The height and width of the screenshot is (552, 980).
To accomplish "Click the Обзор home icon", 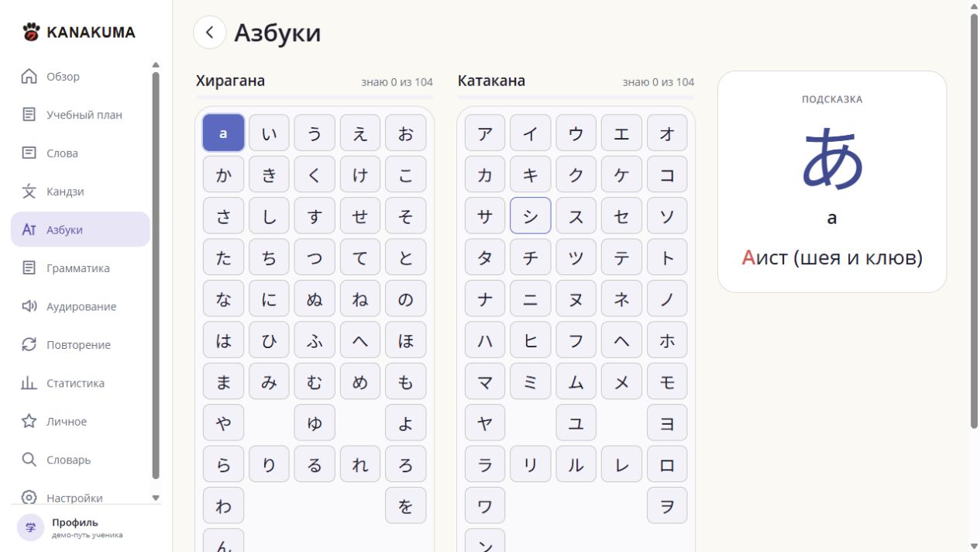I will click(29, 76).
